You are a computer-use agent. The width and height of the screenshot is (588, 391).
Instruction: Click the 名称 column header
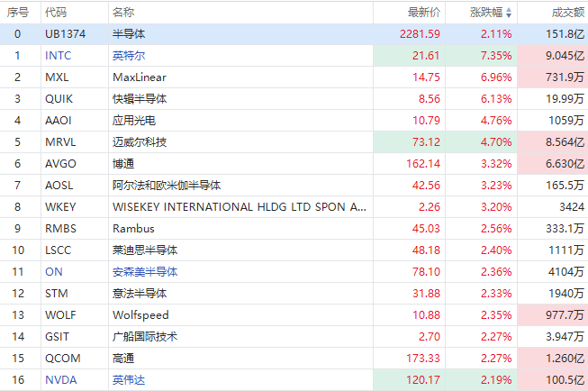[x=123, y=13]
